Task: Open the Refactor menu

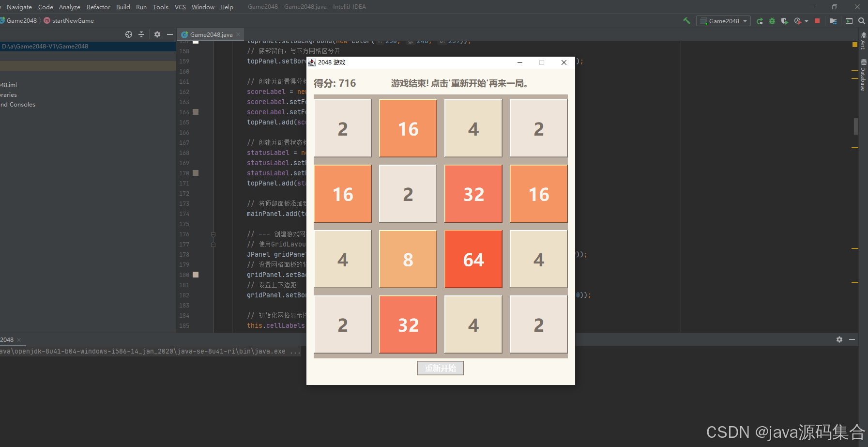Action: [98, 7]
